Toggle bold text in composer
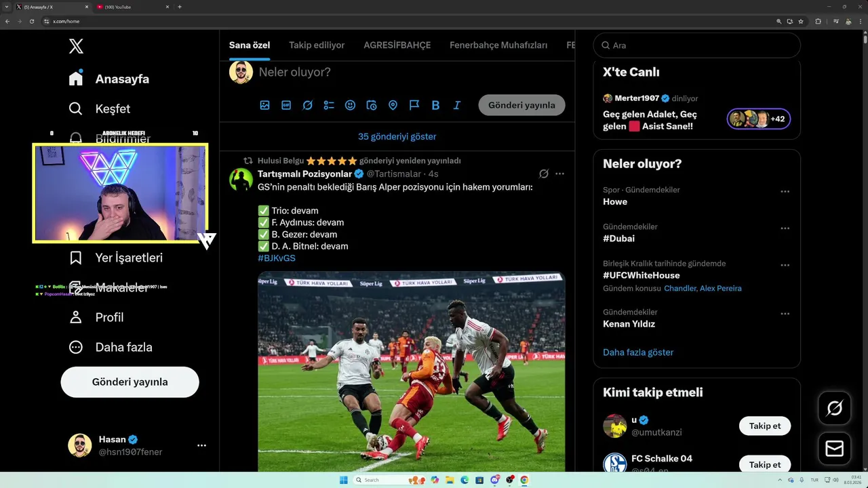The height and width of the screenshot is (488, 868). (x=435, y=105)
